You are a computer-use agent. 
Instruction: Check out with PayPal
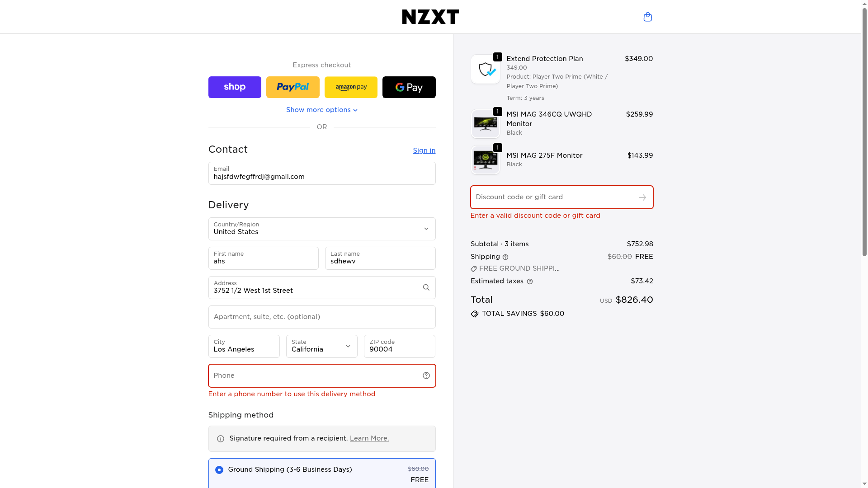292,87
